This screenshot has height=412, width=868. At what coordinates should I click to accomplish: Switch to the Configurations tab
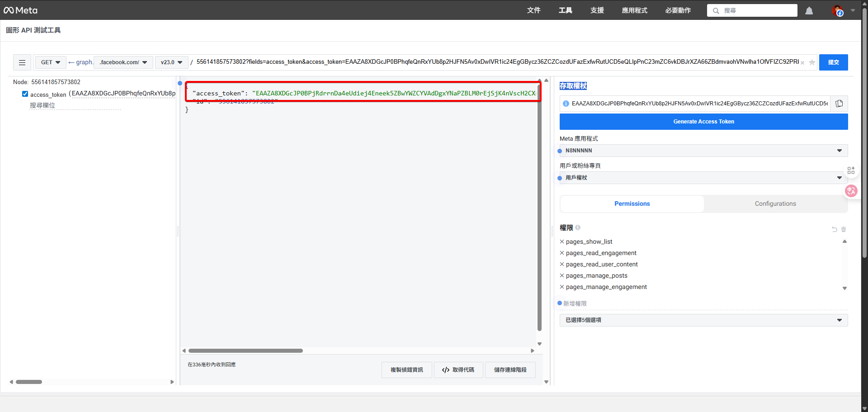tap(775, 204)
